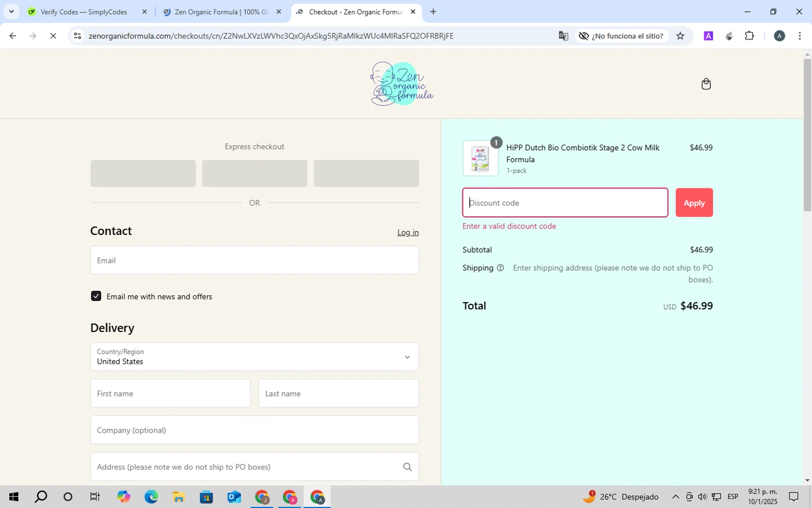Focus the Email input field
The width and height of the screenshot is (812, 508).
point(254,260)
